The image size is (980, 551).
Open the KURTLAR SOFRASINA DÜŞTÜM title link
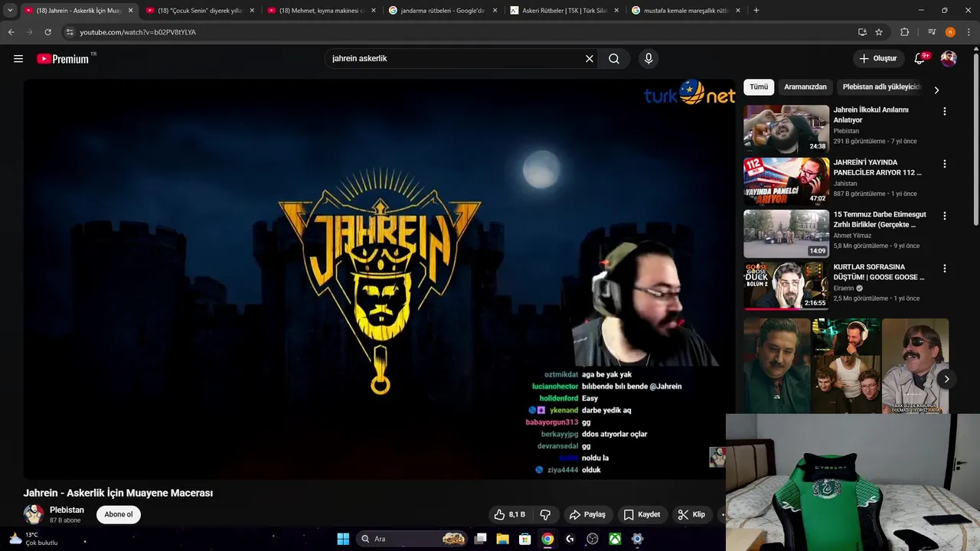coord(879,272)
